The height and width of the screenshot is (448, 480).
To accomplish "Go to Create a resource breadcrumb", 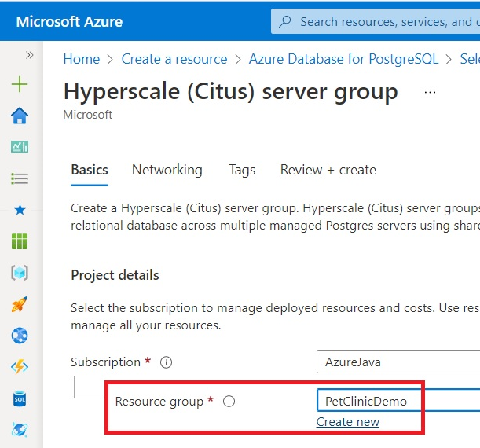I will [x=174, y=59].
